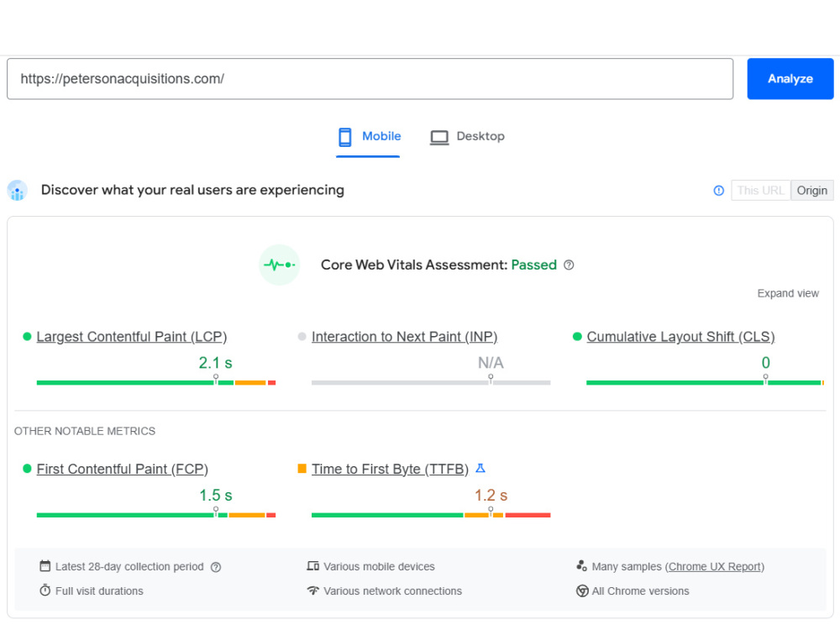Click the experimental flask icon near TTFB
The width and height of the screenshot is (840, 630).
pos(480,468)
